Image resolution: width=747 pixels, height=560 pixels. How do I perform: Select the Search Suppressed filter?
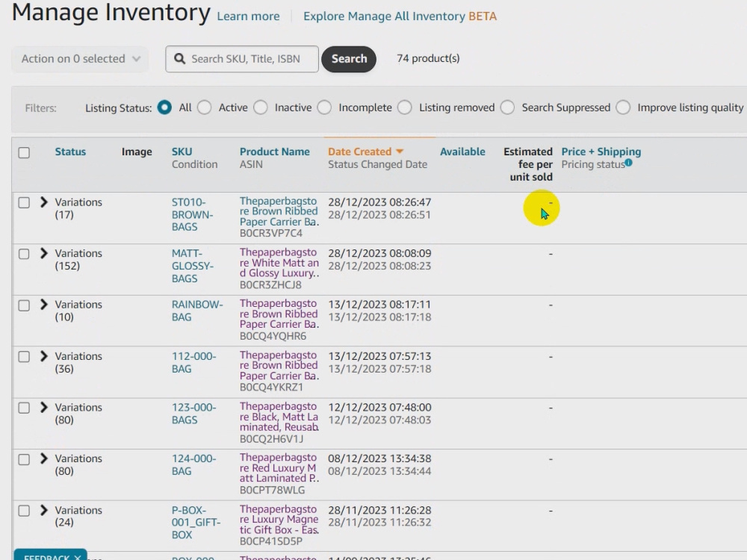point(507,108)
